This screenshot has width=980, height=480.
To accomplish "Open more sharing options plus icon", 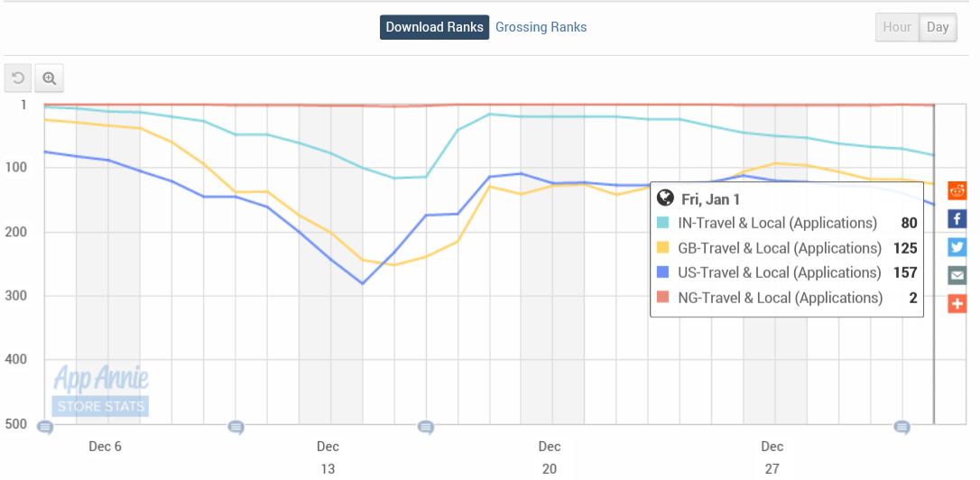I will (x=957, y=303).
